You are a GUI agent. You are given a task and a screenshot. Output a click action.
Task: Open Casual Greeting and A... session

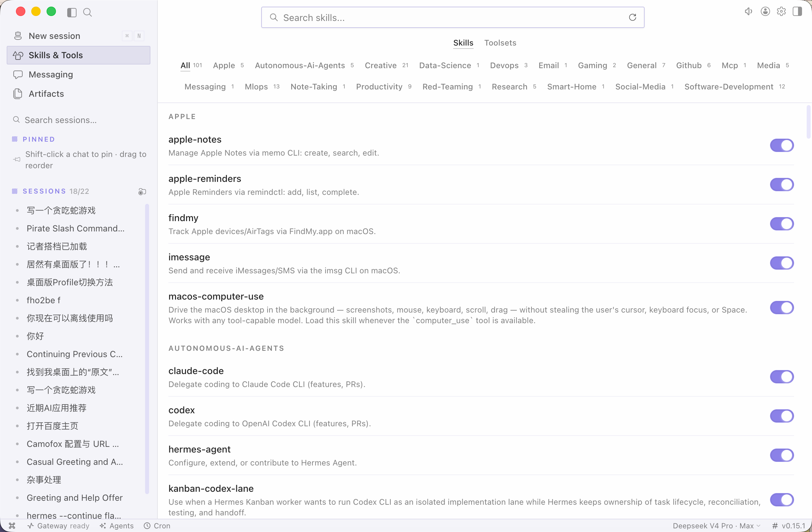[75, 462]
